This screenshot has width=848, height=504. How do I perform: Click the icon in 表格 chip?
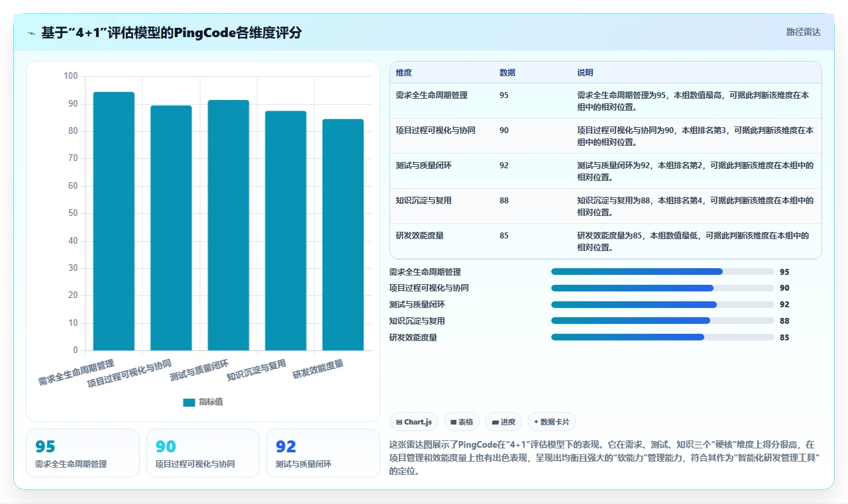tap(453, 422)
